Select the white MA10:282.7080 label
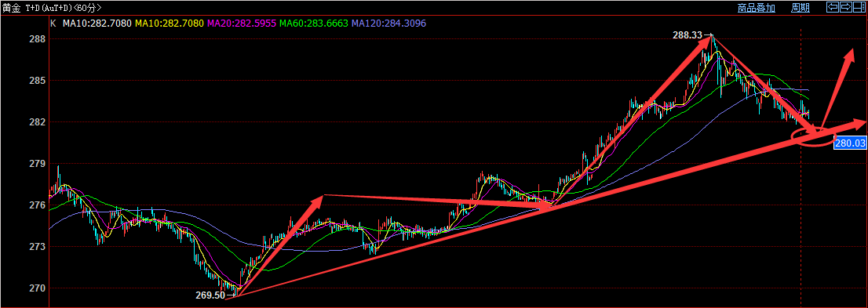Screen dimensions: 868x308 pyautogui.click(x=97, y=24)
